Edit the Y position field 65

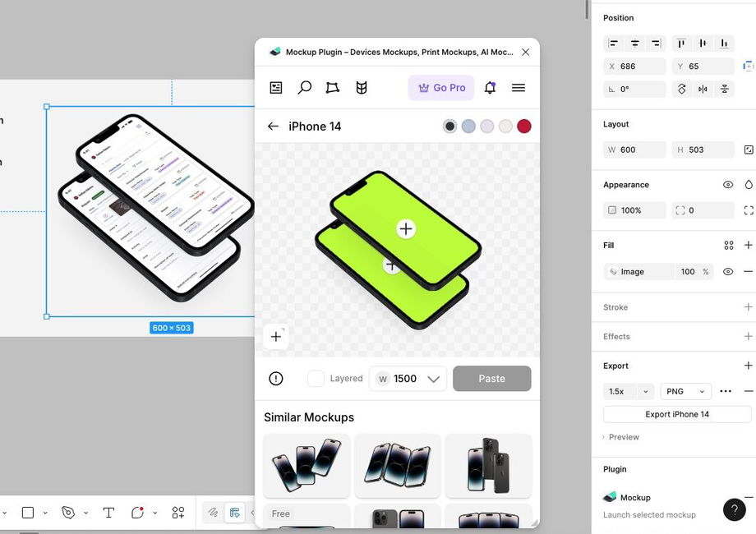(x=703, y=66)
